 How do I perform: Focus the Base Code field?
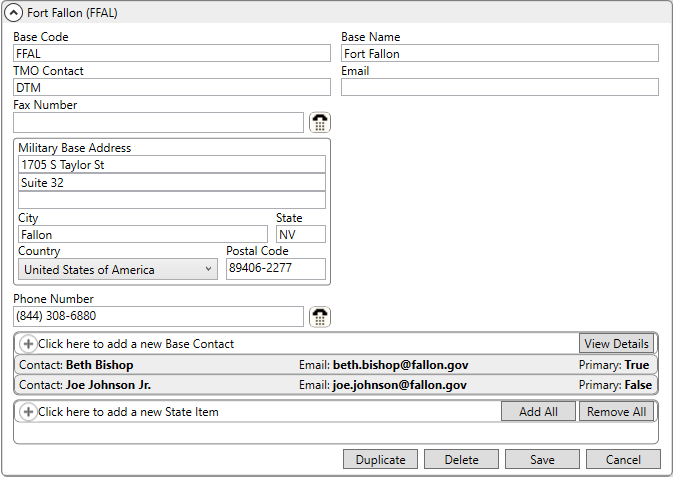(x=171, y=54)
